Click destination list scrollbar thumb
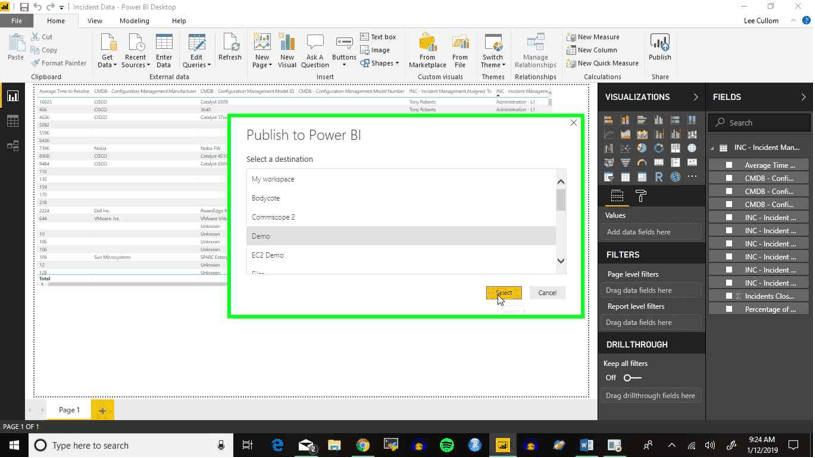Image resolution: width=815 pixels, height=458 pixels. 561,200
